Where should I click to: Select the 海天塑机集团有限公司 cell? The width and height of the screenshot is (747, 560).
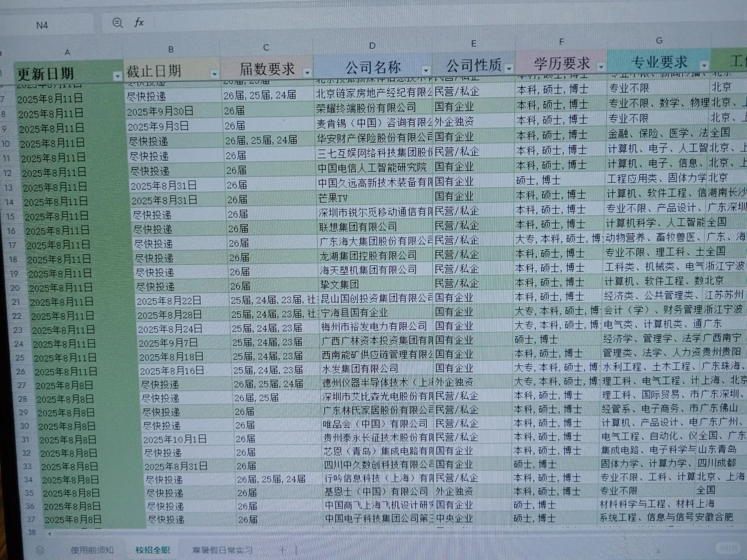(x=376, y=270)
